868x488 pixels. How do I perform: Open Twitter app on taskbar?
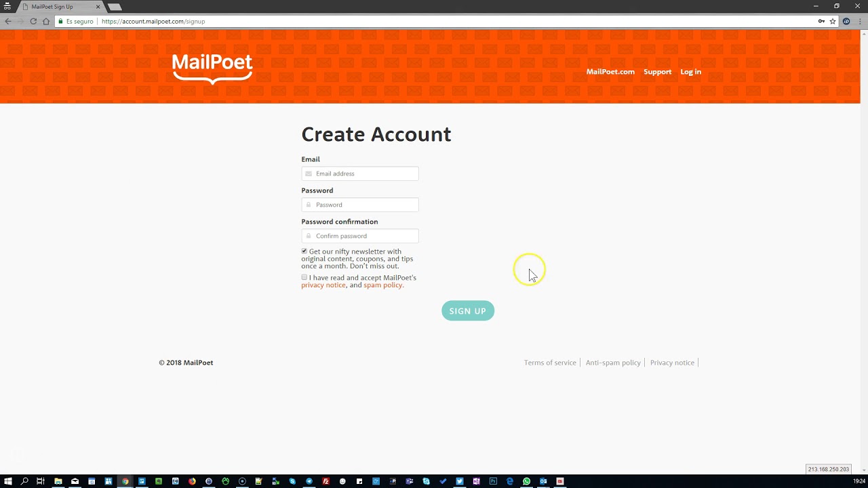[459, 481]
